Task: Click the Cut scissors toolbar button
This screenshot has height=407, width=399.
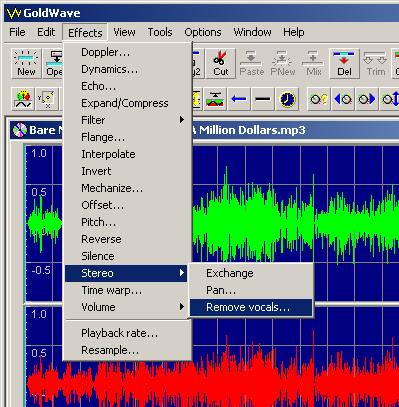Action: 220,63
